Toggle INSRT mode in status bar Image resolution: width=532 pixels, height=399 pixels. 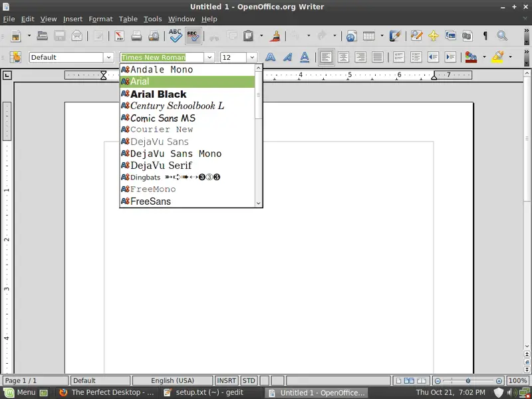pos(226,380)
